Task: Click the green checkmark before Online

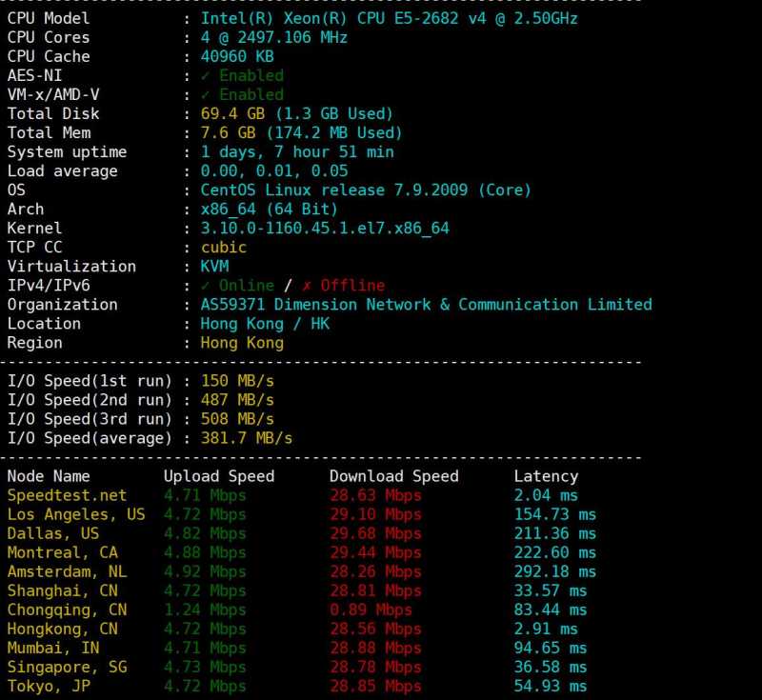Action: (x=206, y=285)
